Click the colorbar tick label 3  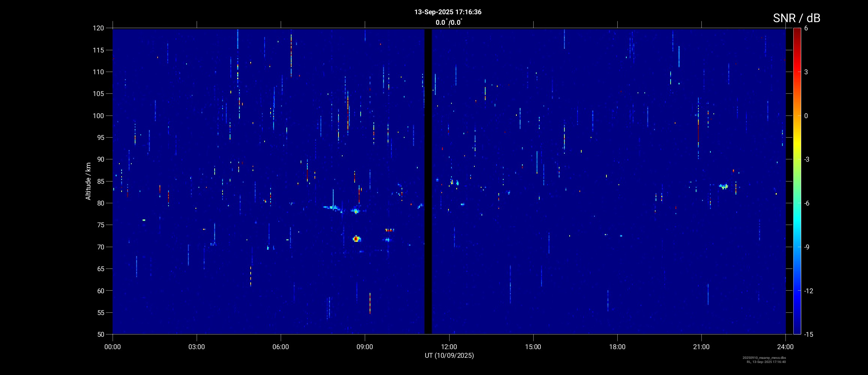pyautogui.click(x=806, y=72)
